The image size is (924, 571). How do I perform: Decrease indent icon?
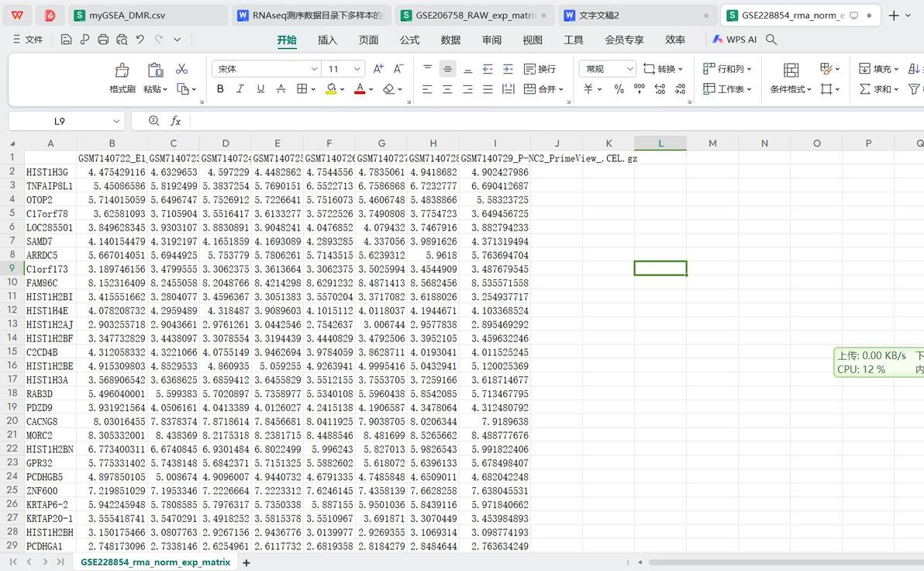(488, 69)
